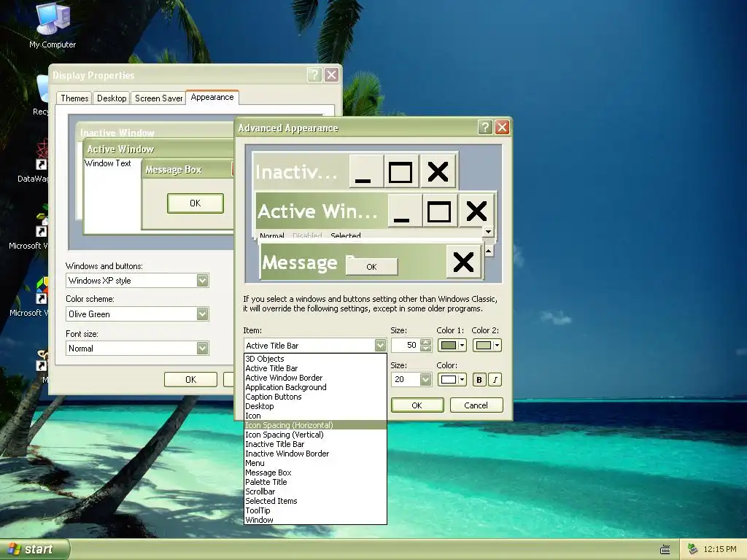
Task: Click the Size 50 input field
Action: pyautogui.click(x=406, y=345)
